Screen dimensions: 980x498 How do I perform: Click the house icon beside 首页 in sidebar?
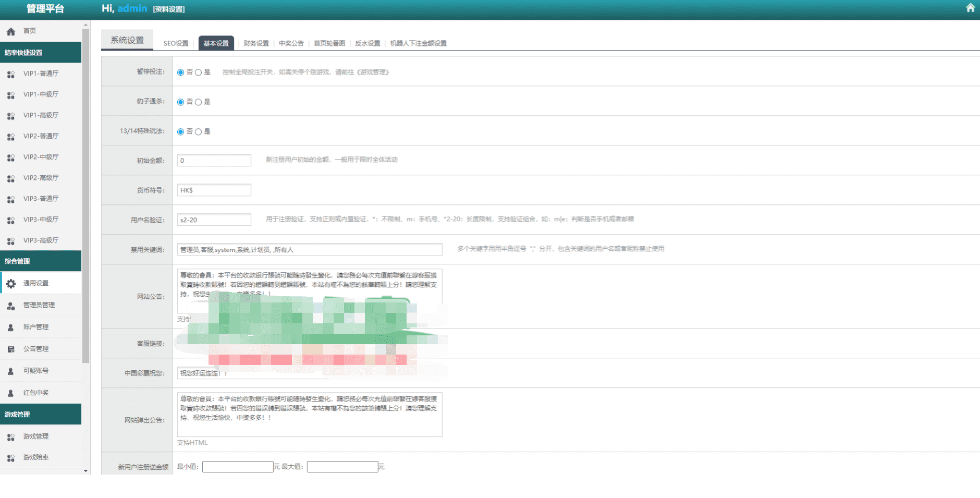pyautogui.click(x=11, y=32)
